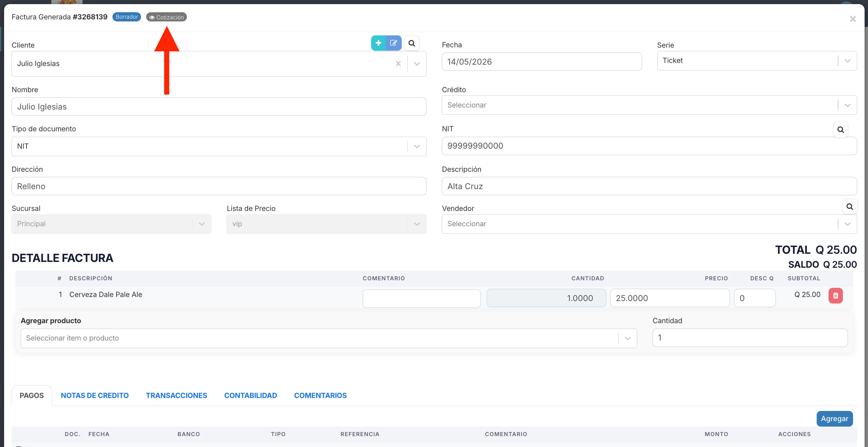Open the Tipo de documento NIT dropdown
868x447 pixels.
(219, 147)
